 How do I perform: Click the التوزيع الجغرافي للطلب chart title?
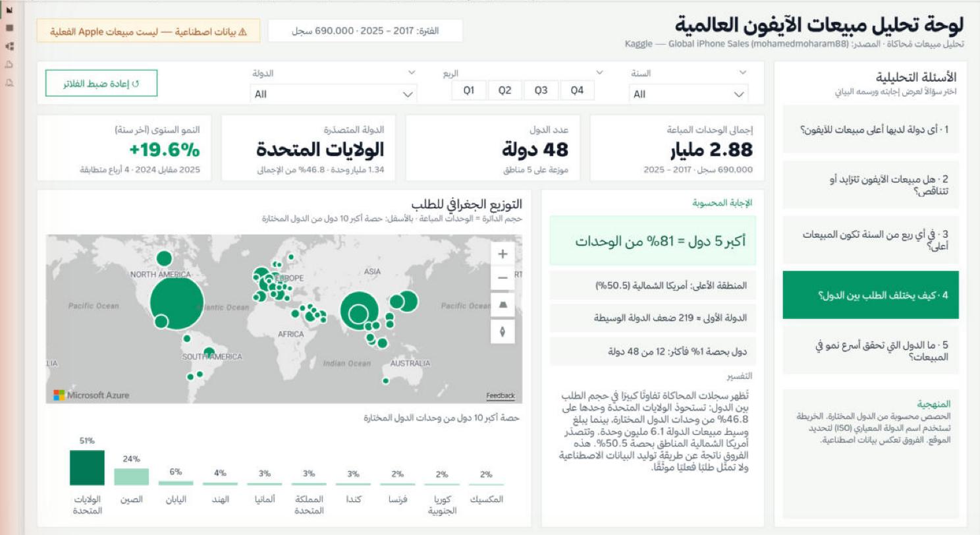467,205
